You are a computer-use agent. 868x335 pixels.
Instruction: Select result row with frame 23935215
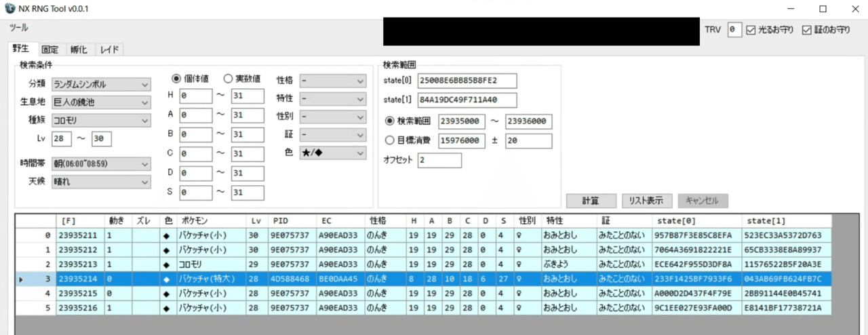coord(423,295)
